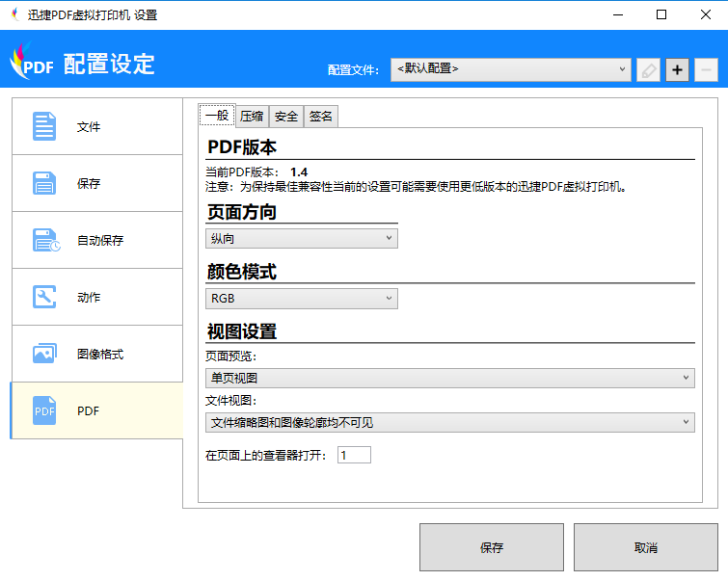This screenshot has width=728, height=581.
Task: Open the 自动保存 icon with clock
Action: point(46,240)
